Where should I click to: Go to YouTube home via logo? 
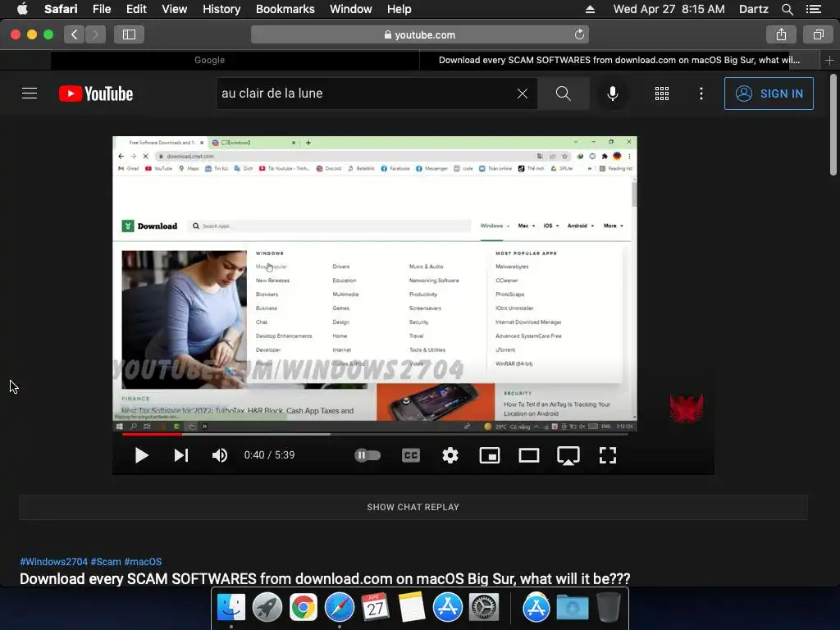[x=96, y=94]
